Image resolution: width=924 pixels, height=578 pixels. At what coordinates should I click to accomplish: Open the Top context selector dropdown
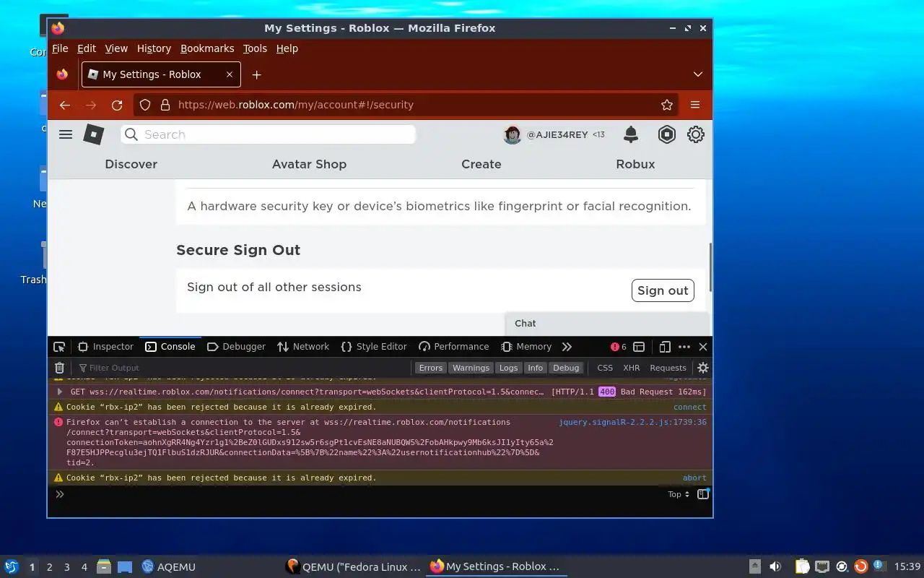[679, 494]
